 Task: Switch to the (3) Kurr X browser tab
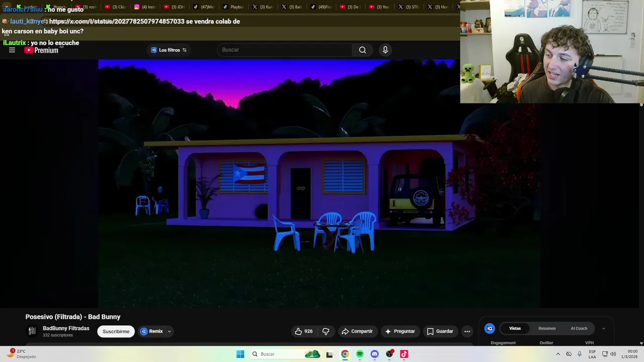(263, 7)
